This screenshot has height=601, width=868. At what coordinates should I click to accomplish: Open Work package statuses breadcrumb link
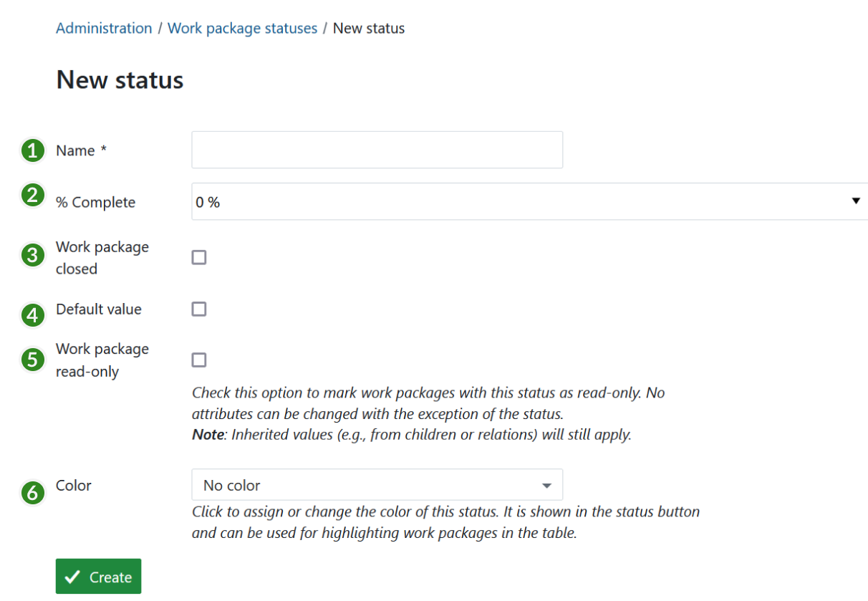click(242, 29)
